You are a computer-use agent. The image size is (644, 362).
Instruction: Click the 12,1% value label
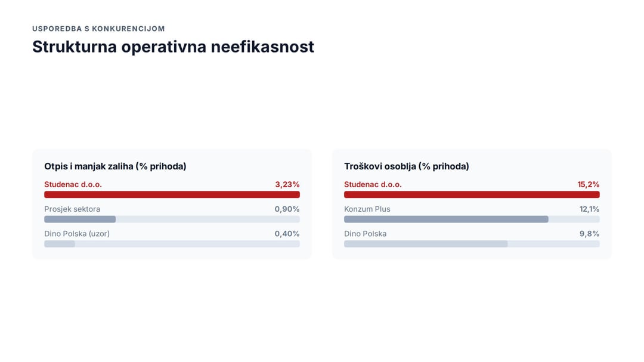[589, 209]
